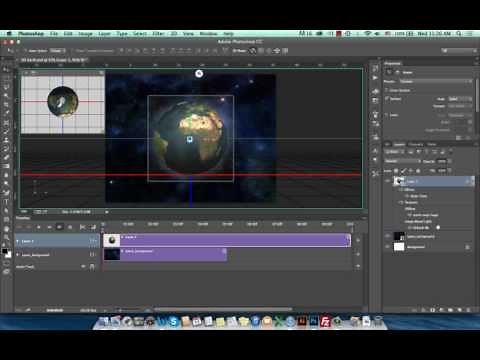Click the 3D slide object mode icon
Viewport: 480px width, 360px height.
(x=277, y=51)
